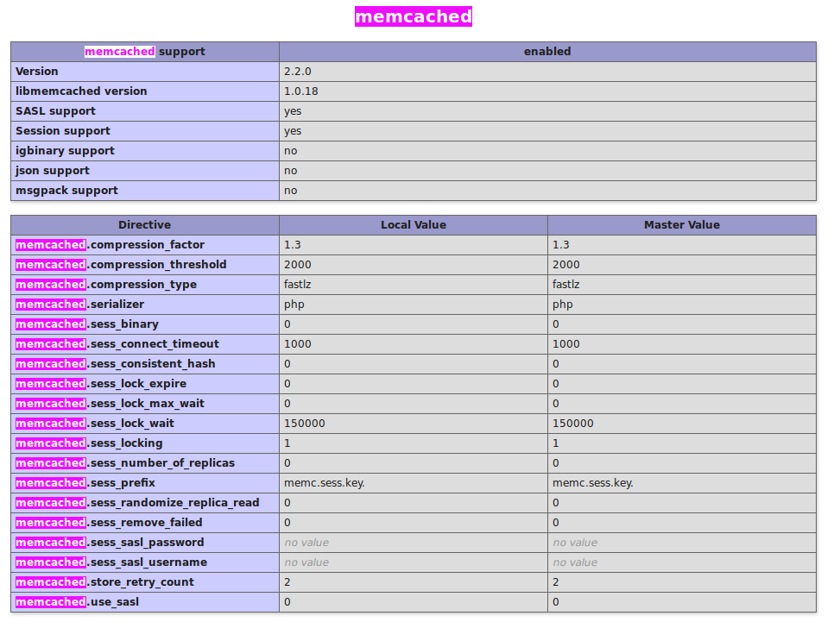This screenshot has width=840, height=622.
Task: Click the 'libmemcached version' label
Action: click(81, 91)
